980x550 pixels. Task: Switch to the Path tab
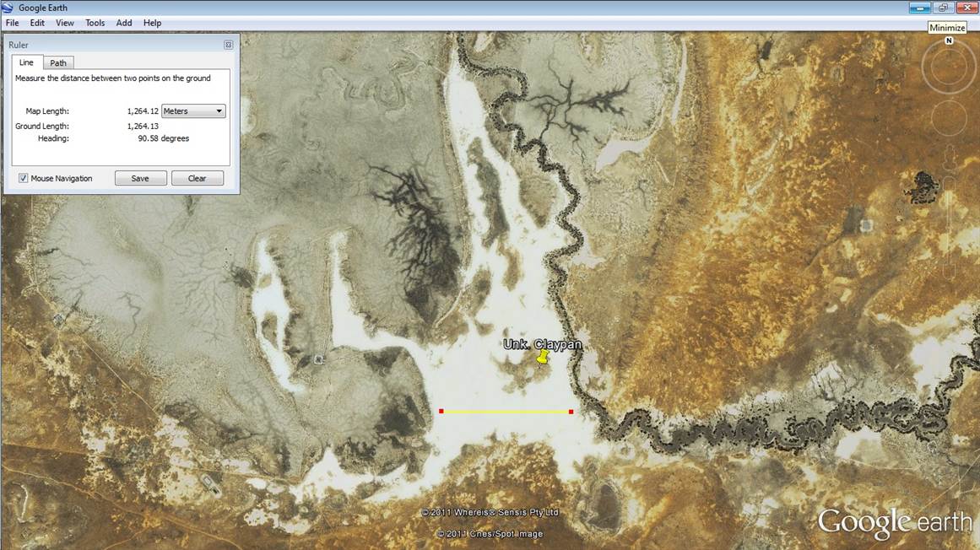(x=57, y=62)
